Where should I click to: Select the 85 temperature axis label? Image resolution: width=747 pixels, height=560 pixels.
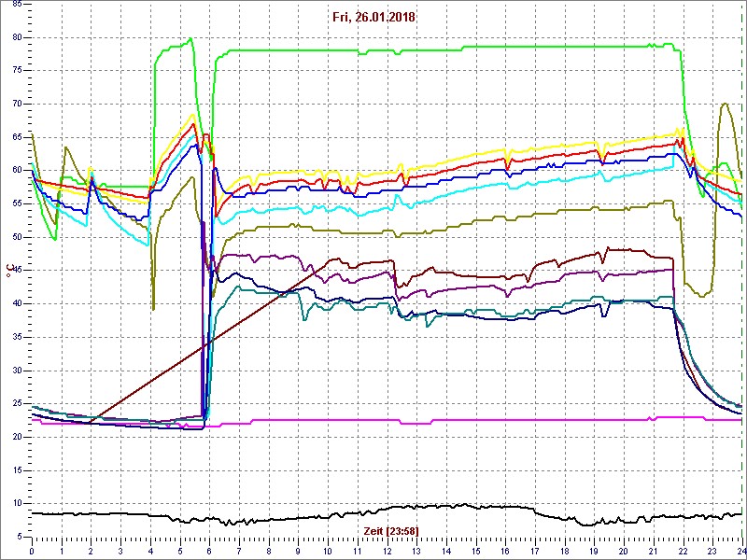pyautogui.click(x=17, y=5)
